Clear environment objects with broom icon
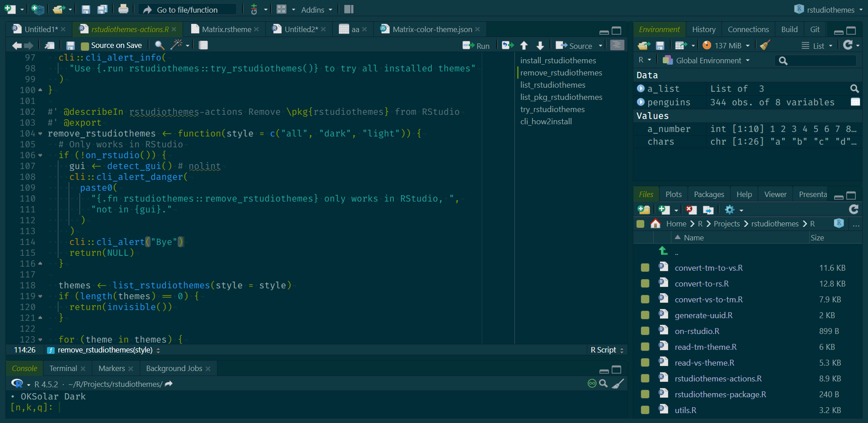The width and height of the screenshot is (868, 423). tap(765, 45)
